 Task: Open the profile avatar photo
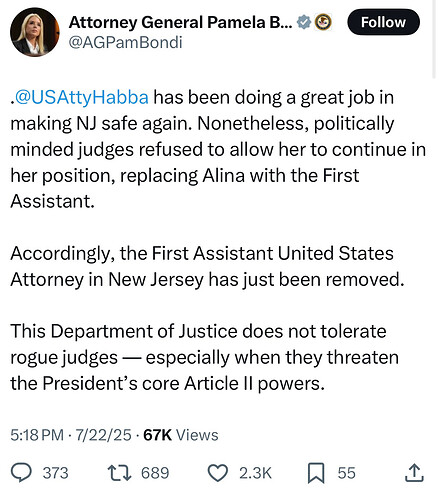coord(35,32)
